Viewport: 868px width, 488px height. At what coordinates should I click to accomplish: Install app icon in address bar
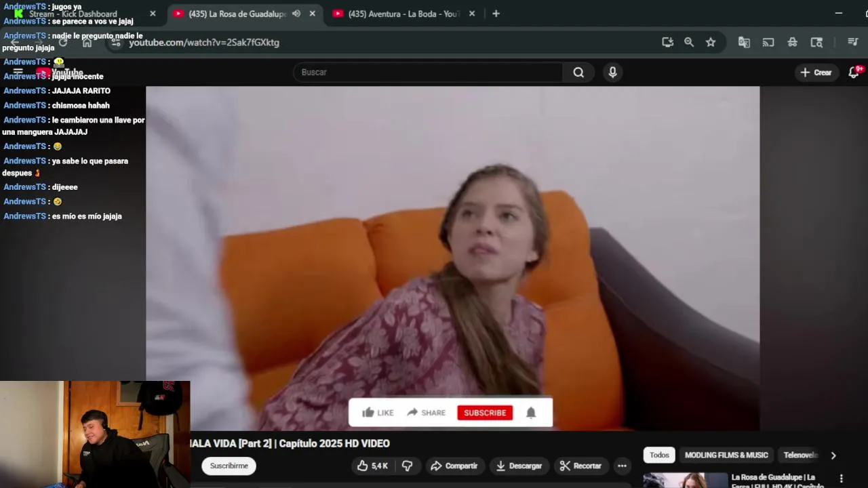668,42
